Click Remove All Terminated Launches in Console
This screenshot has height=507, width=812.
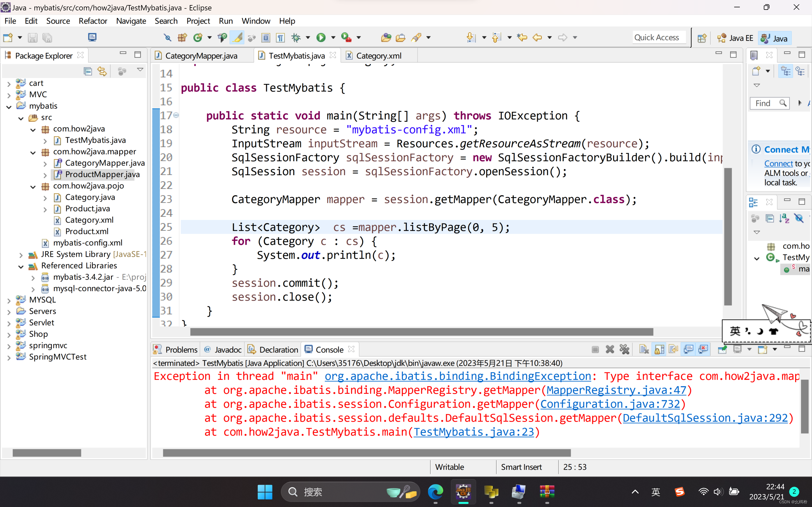[624, 349]
